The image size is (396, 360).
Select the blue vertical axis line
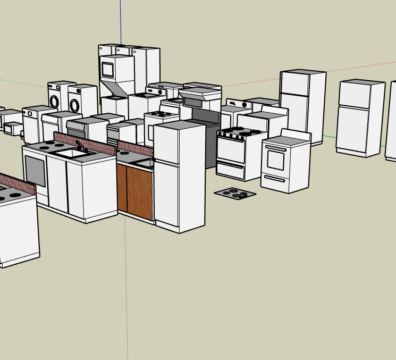121,22
